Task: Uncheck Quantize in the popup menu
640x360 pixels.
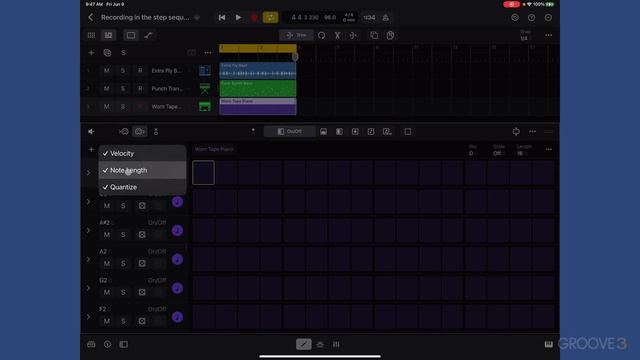Action: coord(142,187)
